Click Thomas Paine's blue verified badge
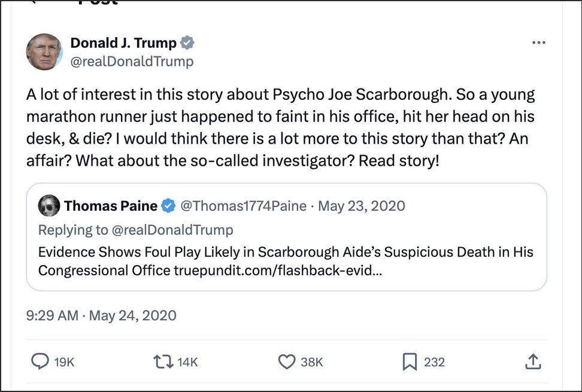The height and width of the screenshot is (392, 582). coord(167,205)
